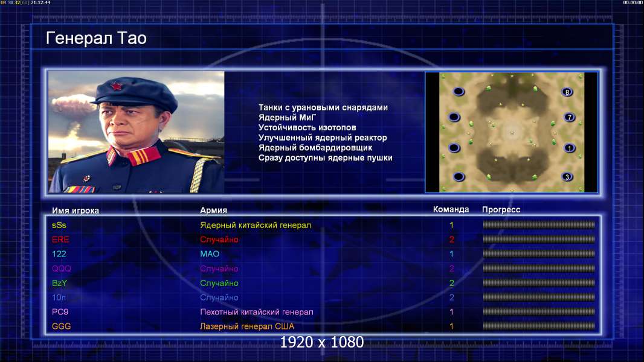Click army 'МАО' in 122 row

click(x=210, y=254)
